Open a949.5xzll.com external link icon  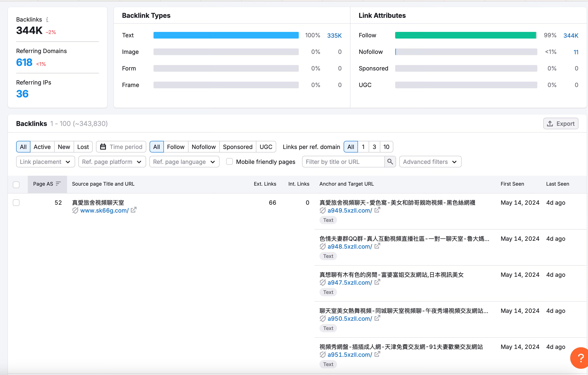377,210
